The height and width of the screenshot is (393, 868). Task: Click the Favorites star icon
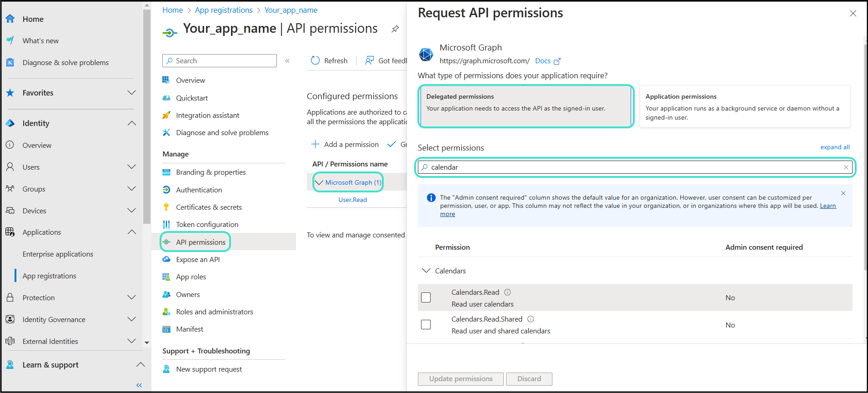(10, 93)
